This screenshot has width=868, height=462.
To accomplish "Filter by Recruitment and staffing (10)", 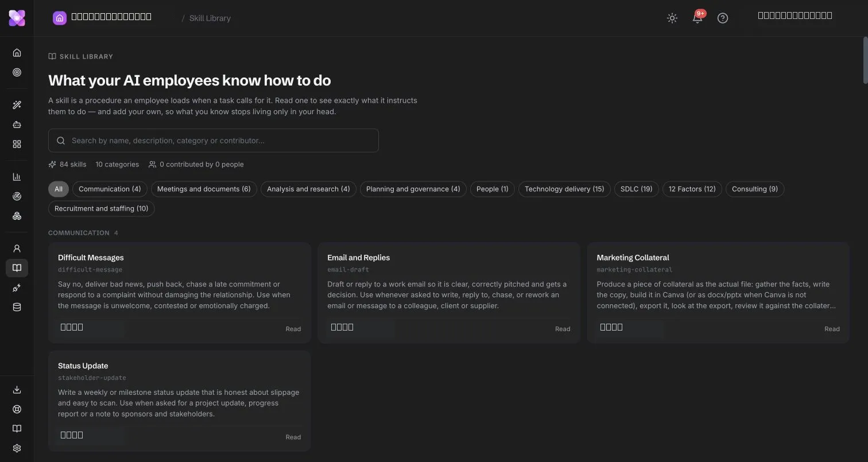I will tap(102, 208).
